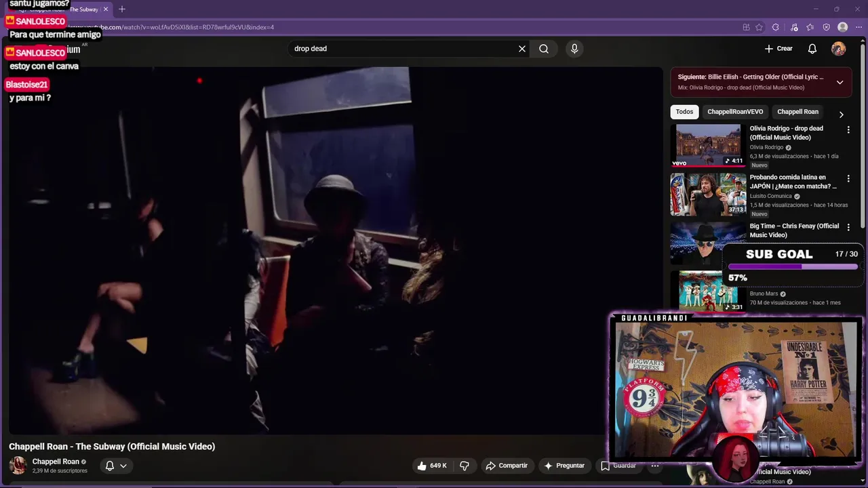The width and height of the screenshot is (868, 488).
Task: Open the Chappell Roan channel name link
Action: coord(56,462)
